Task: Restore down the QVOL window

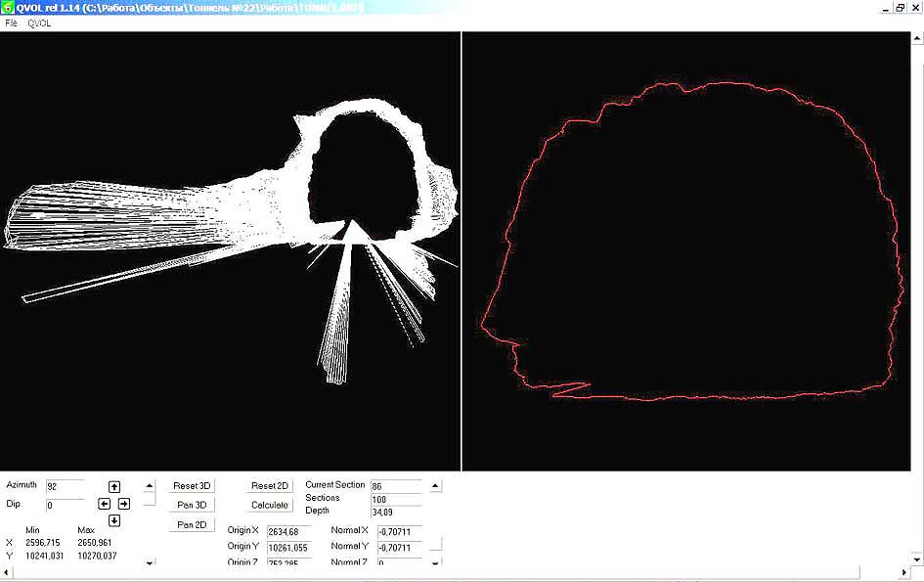Action: click(900, 8)
